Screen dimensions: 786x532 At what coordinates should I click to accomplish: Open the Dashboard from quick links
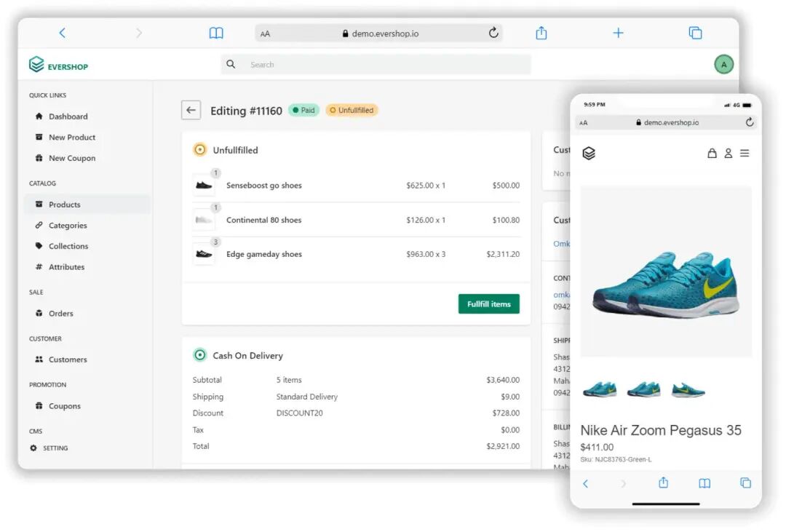(69, 116)
